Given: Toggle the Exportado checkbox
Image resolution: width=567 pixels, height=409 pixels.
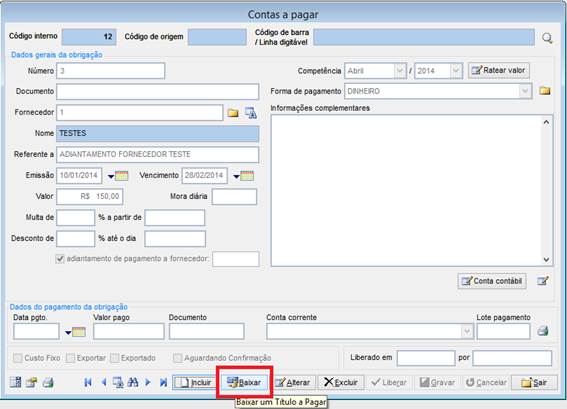Looking at the screenshot, I should coord(114,358).
